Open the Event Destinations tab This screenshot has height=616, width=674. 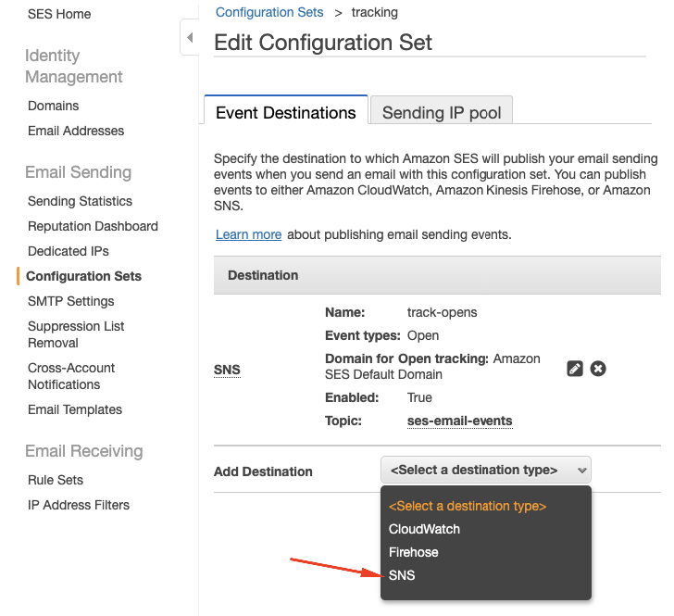(285, 113)
